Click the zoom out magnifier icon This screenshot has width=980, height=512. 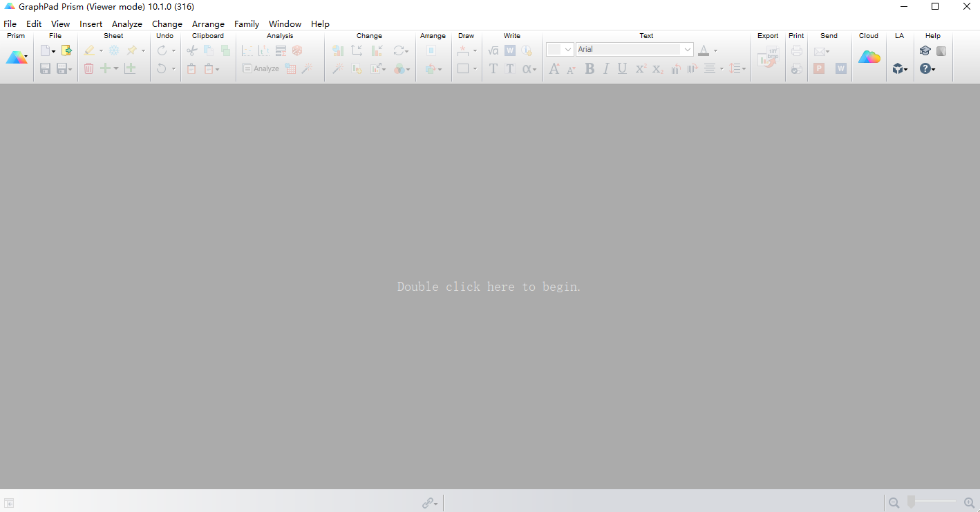(894, 503)
